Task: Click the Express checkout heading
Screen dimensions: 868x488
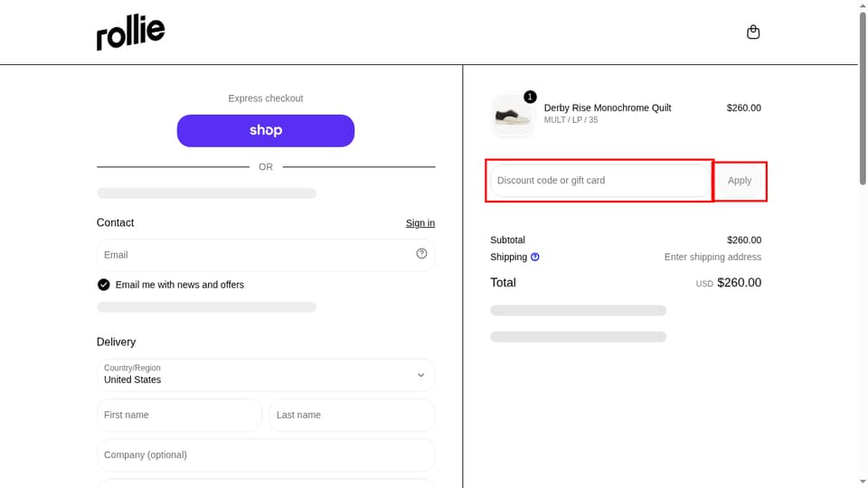Action: point(266,99)
